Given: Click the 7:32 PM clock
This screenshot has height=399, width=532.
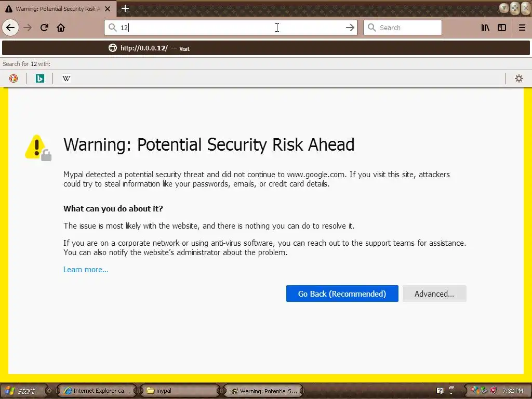Looking at the screenshot, I should [x=513, y=391].
